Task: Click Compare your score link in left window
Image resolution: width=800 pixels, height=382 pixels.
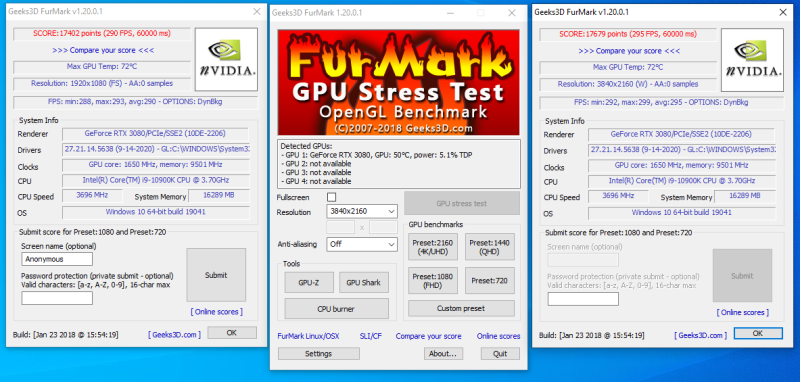Action: coord(103,50)
